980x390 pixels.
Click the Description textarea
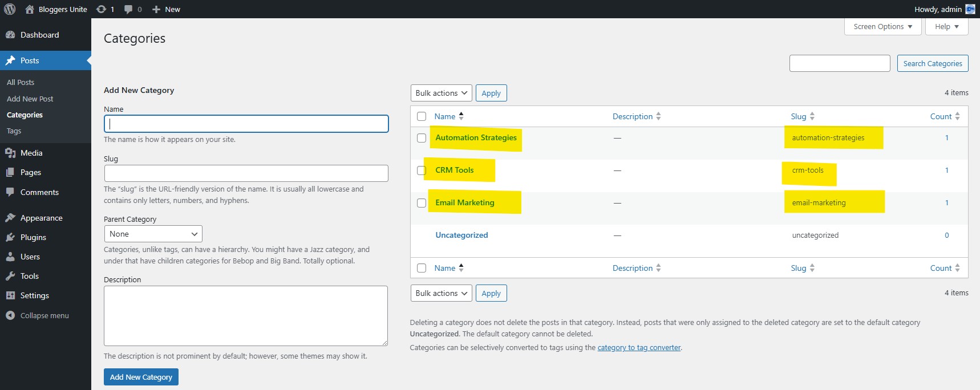(246, 316)
